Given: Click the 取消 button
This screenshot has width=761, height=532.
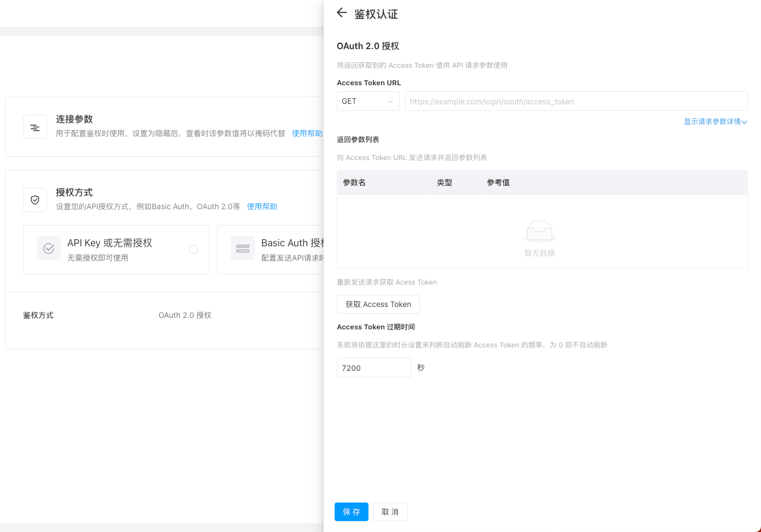Looking at the screenshot, I should pyautogui.click(x=390, y=512).
